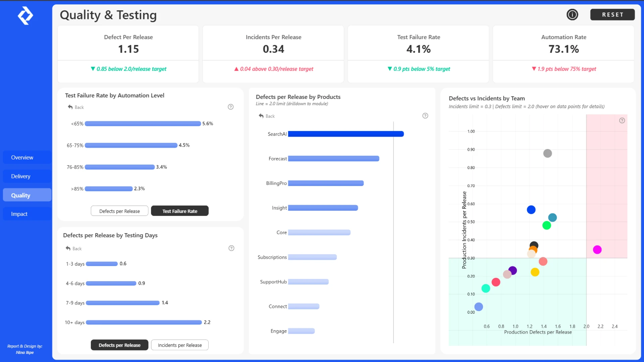Click the Insight product bar
644x362 pixels.
point(323,208)
